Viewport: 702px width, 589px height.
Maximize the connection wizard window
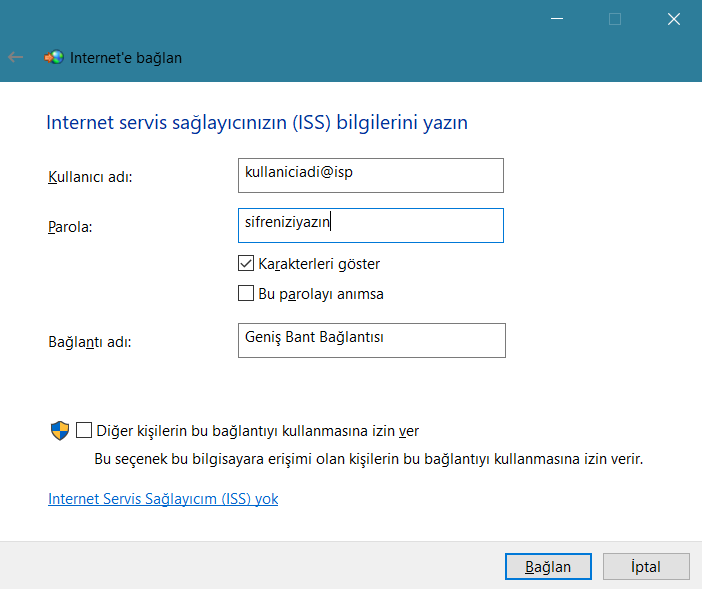[615, 19]
